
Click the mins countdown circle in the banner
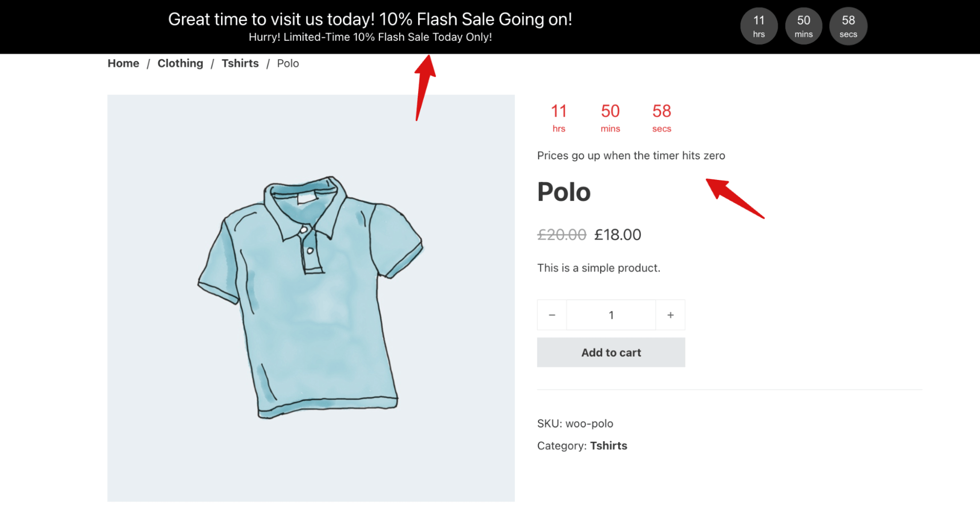click(x=804, y=25)
